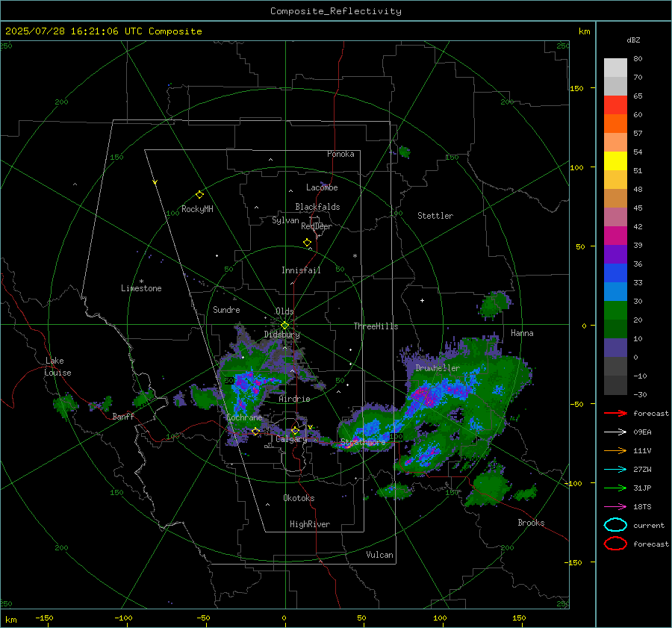Screen dimensions: 672x628
Task: Select the Cochrane label
Action: point(244,417)
